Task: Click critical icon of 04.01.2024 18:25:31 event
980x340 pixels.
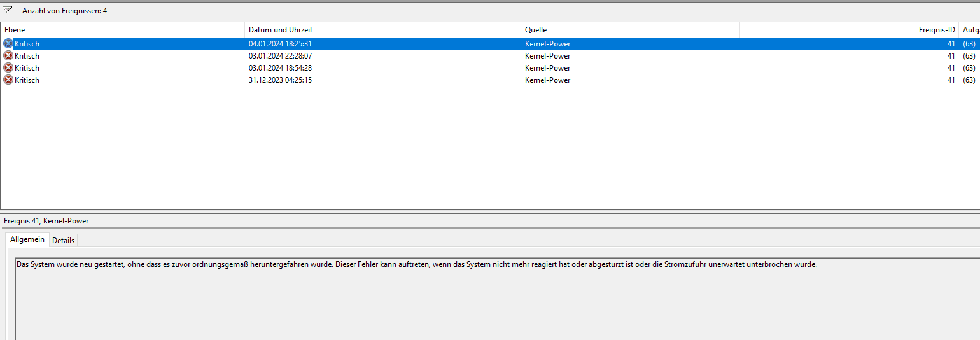Action: pyautogui.click(x=8, y=44)
